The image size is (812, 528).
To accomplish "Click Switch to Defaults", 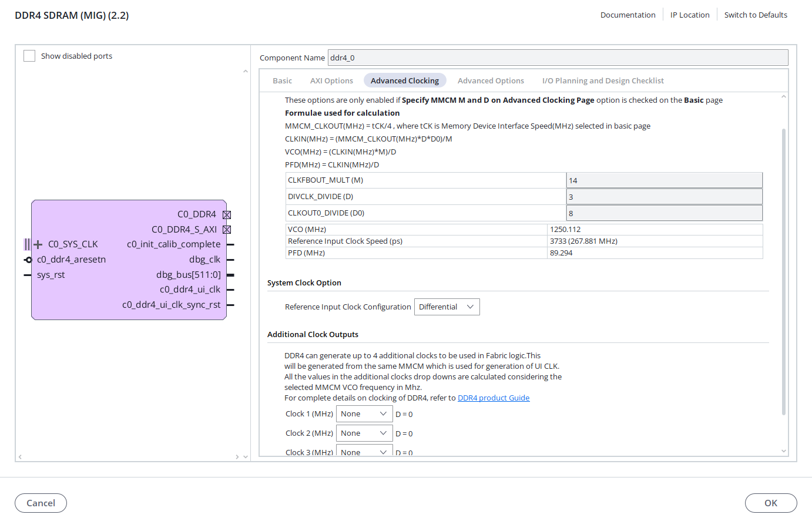I will click(756, 15).
